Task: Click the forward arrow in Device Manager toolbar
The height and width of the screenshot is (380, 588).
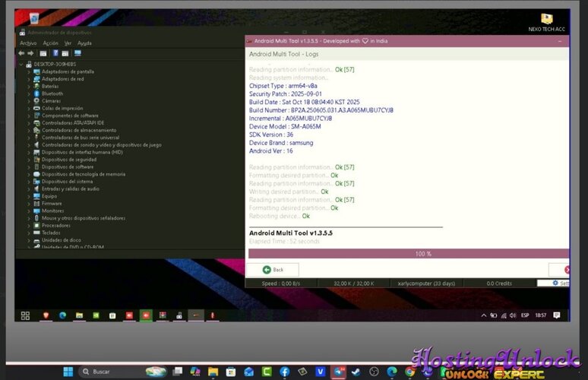Action: (30, 53)
